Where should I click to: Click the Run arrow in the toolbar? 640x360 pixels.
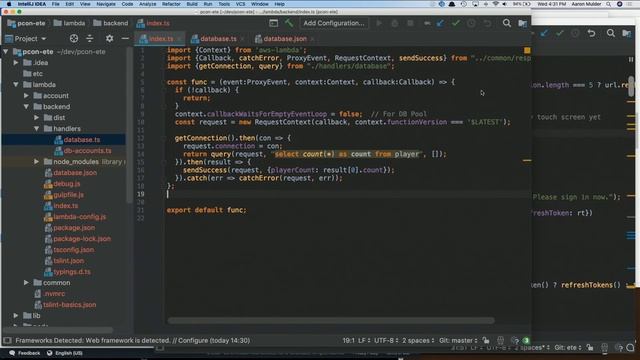point(379,23)
